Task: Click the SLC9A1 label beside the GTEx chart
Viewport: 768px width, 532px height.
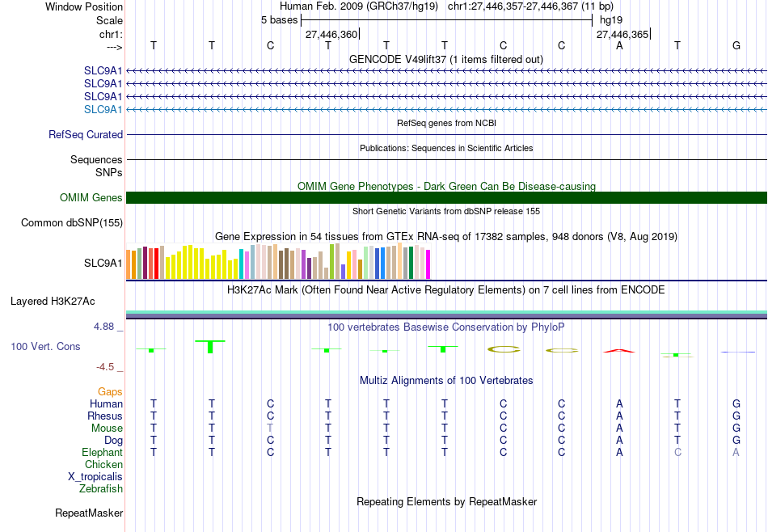Action: click(x=103, y=263)
